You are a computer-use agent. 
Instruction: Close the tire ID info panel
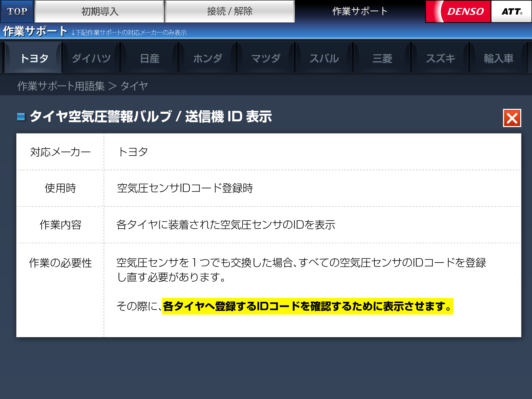click(x=512, y=118)
